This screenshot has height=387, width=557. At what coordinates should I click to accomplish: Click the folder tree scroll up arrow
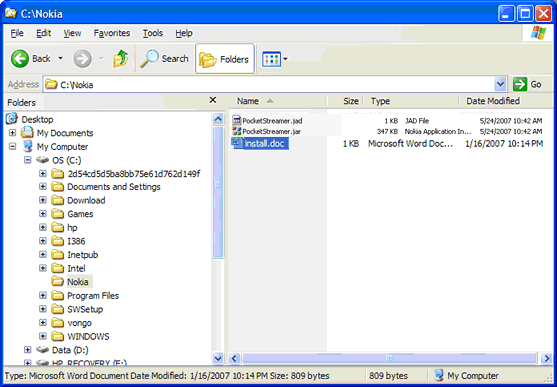tap(218, 119)
